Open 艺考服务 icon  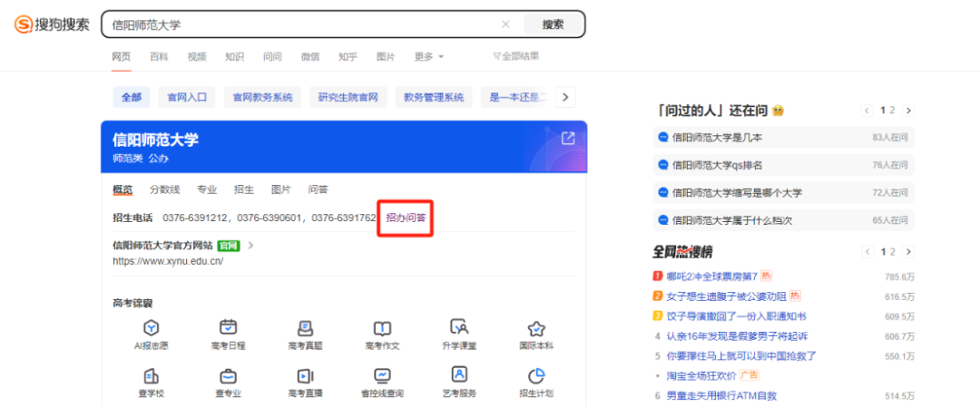pos(459,375)
